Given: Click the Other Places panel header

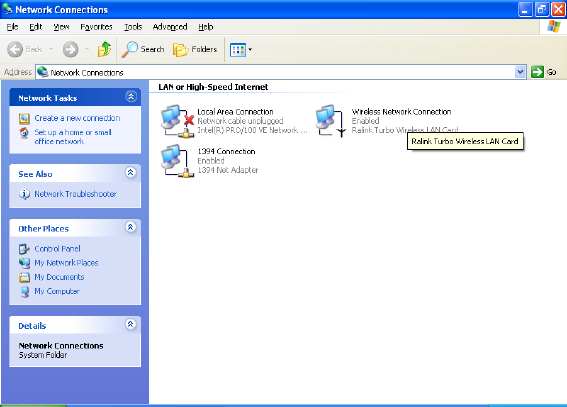Looking at the screenshot, I should [75, 228].
